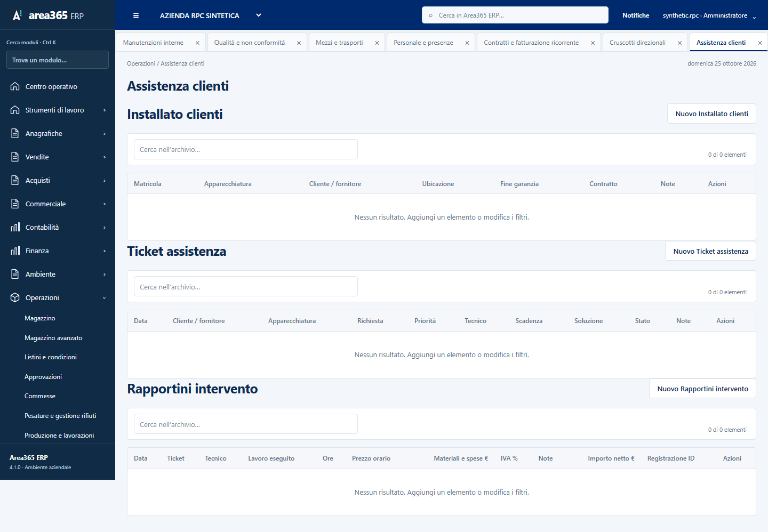Close the Mezzi e trasporti tab
768x532 pixels.
[377, 43]
